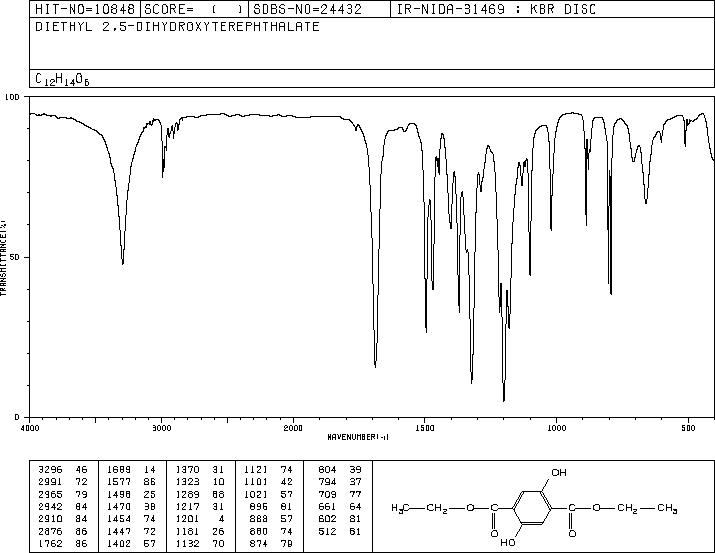Screen dimensions: 715x553
Task: Click the transmittance value 4 beside 1201
Action: tap(222, 519)
